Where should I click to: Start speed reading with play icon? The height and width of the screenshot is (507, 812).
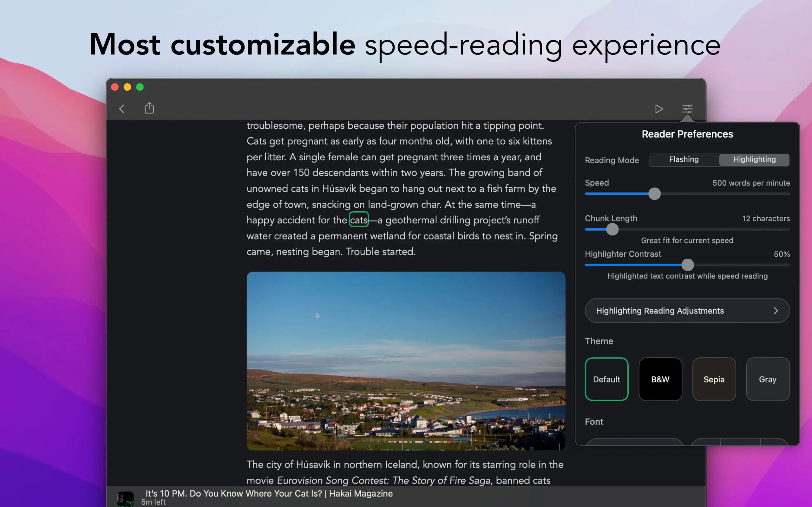tap(659, 109)
